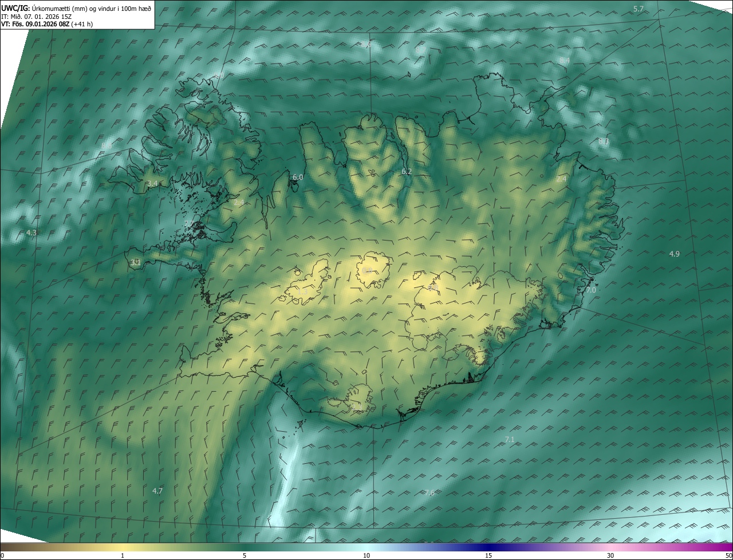Click the 4.3 value over the western sea
733x560 pixels.
(x=31, y=232)
